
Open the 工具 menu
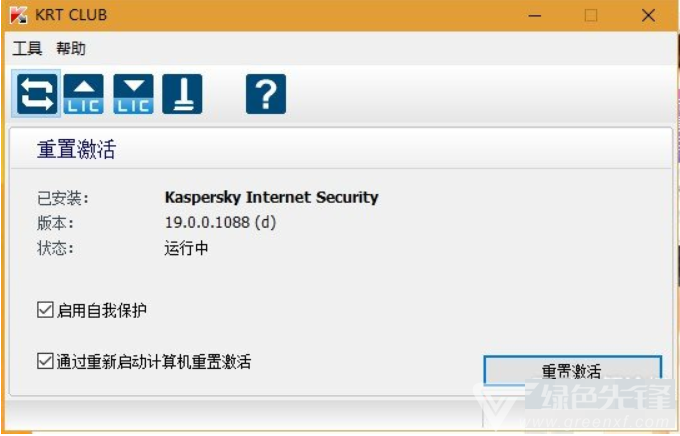pos(27,48)
